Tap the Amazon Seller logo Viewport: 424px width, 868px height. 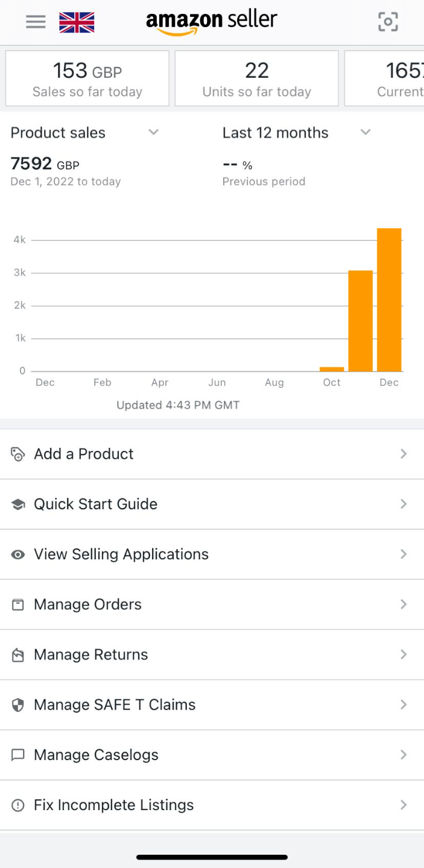click(211, 22)
